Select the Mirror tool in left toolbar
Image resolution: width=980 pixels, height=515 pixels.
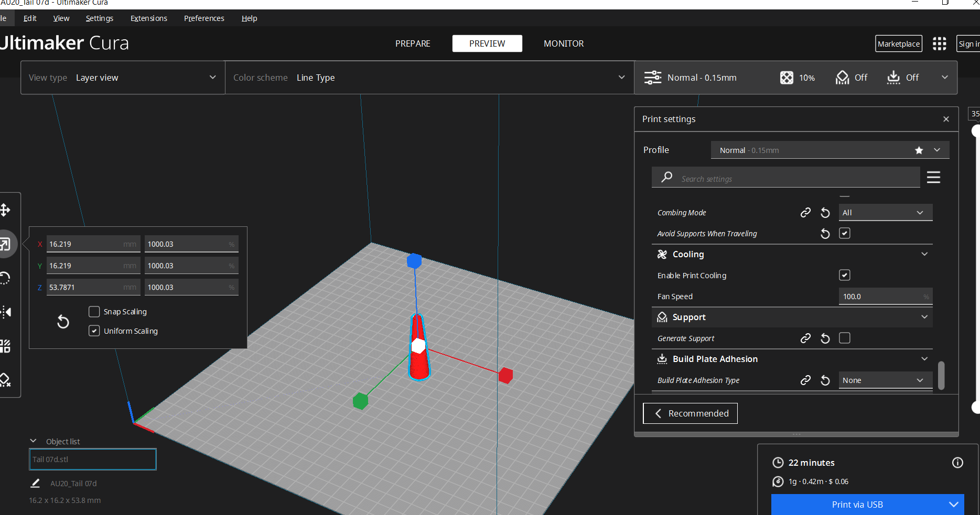5,312
